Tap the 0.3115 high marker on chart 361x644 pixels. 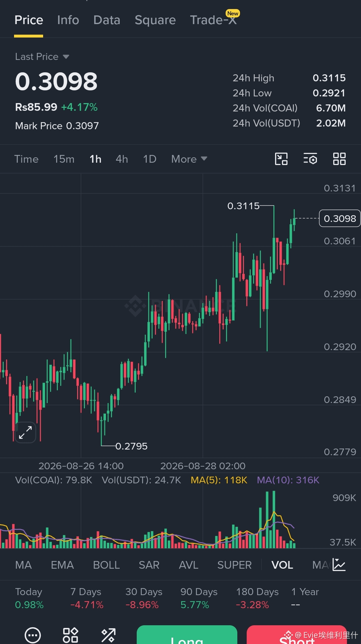[x=243, y=206]
